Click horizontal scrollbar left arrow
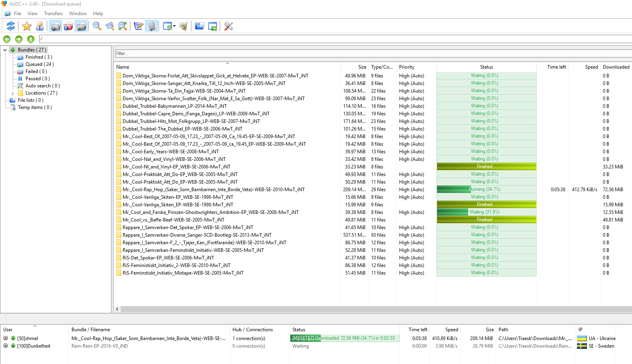 [117, 309]
